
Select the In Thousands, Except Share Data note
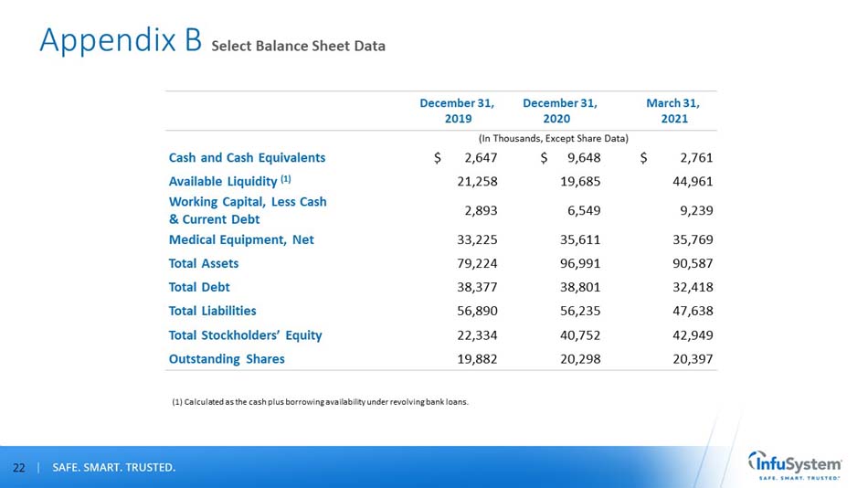[554, 137]
